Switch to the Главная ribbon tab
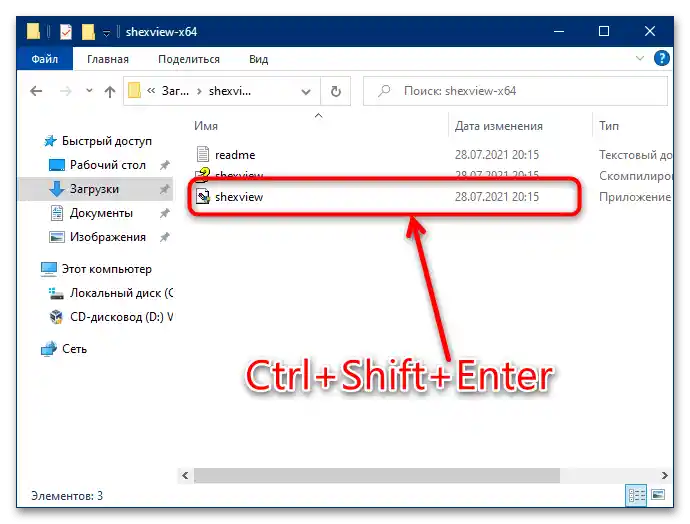 pyautogui.click(x=108, y=59)
